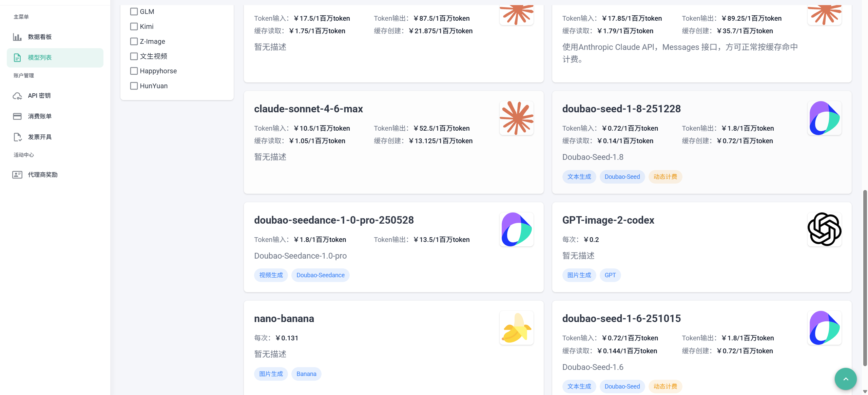Click the ￥13.5/1百万token output price

pyautogui.click(x=441, y=240)
